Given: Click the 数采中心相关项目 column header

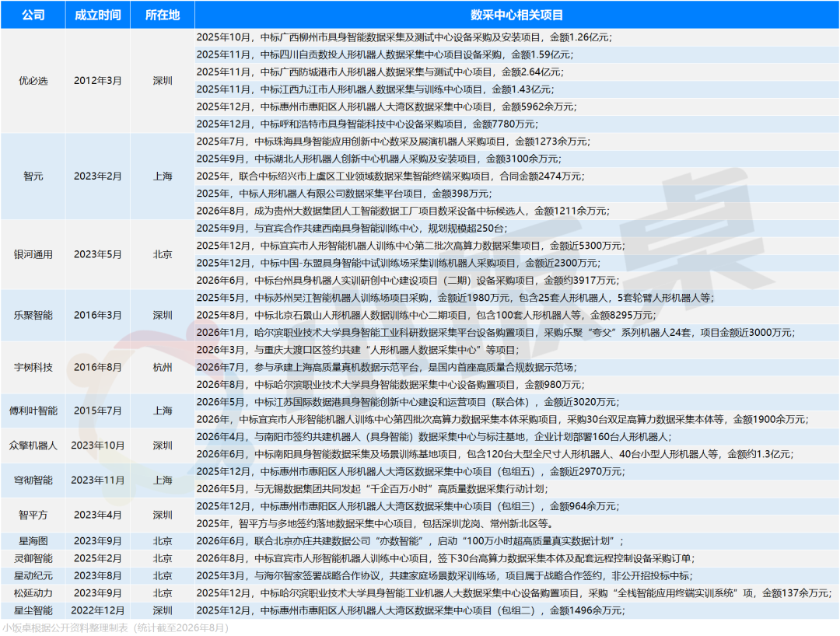Looking at the screenshot, I should (517, 15).
